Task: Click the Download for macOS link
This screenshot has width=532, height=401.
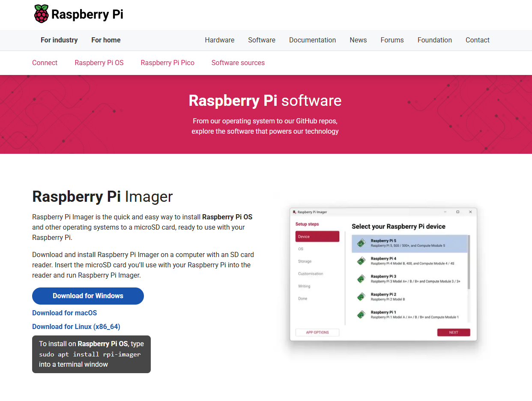Action: 65,313
